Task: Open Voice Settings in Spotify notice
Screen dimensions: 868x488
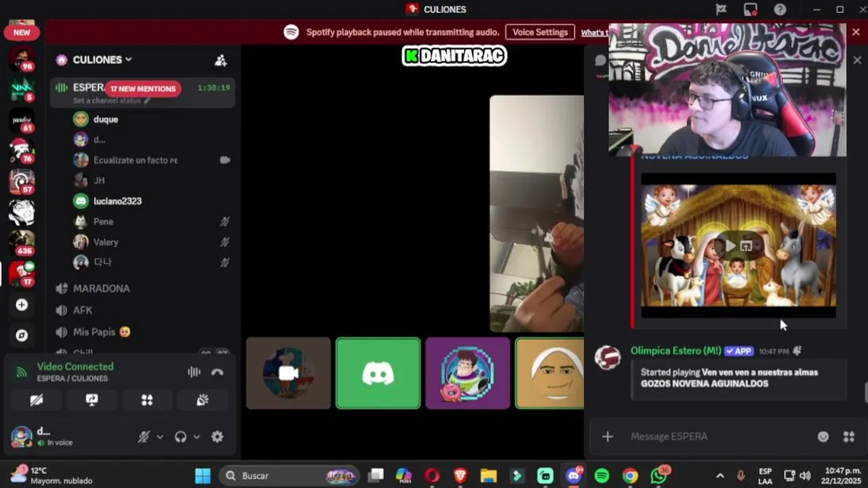Action: pyautogui.click(x=540, y=33)
